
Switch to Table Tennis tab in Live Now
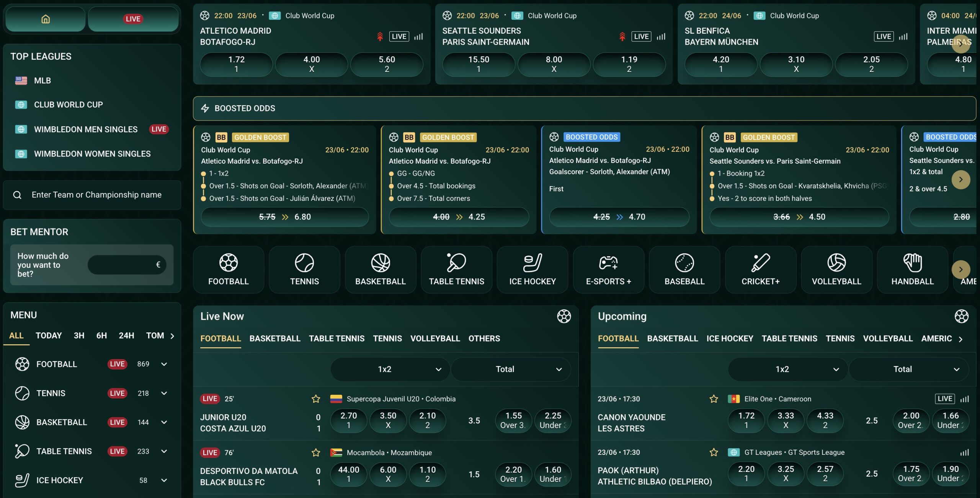tap(336, 339)
